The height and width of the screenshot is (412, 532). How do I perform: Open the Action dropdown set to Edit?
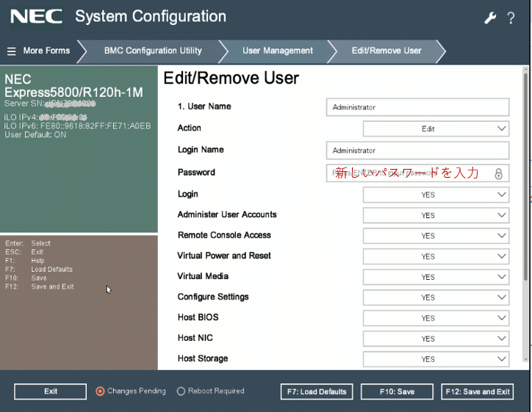[x=436, y=129]
